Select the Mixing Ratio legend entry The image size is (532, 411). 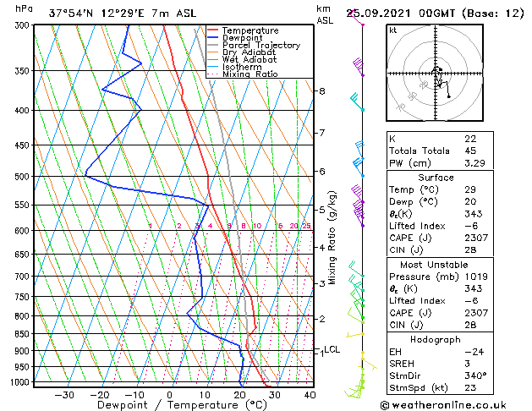pos(250,74)
